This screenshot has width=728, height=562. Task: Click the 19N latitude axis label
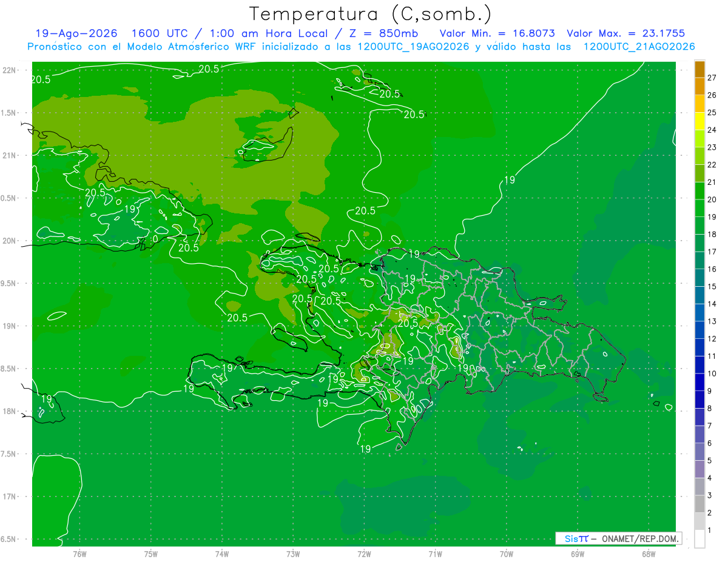pyautogui.click(x=9, y=326)
